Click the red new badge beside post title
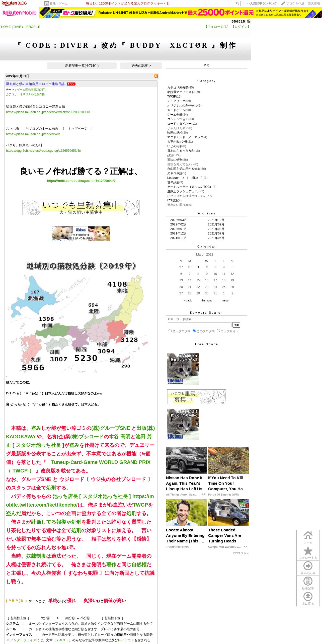This screenshot has height=644, width=322. pyautogui.click(x=71, y=84)
